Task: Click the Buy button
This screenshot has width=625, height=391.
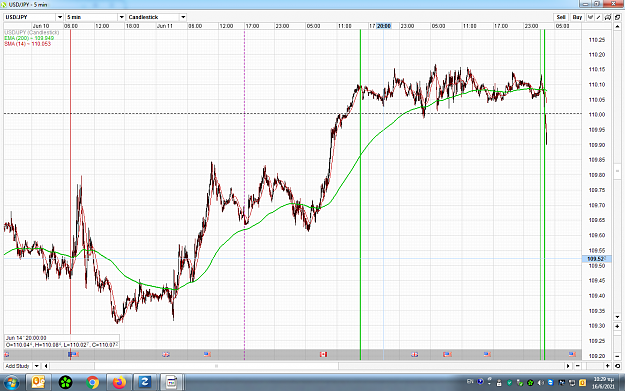Action: click(577, 17)
